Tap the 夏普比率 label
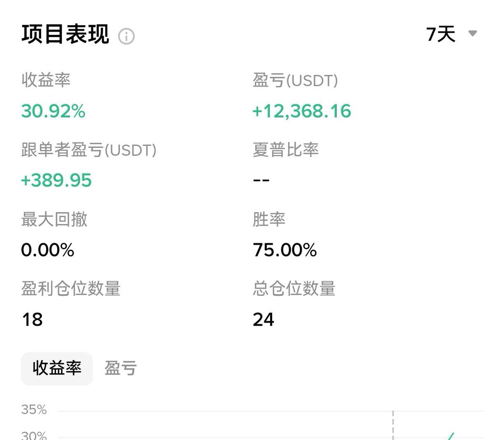504x440 pixels. point(286,150)
